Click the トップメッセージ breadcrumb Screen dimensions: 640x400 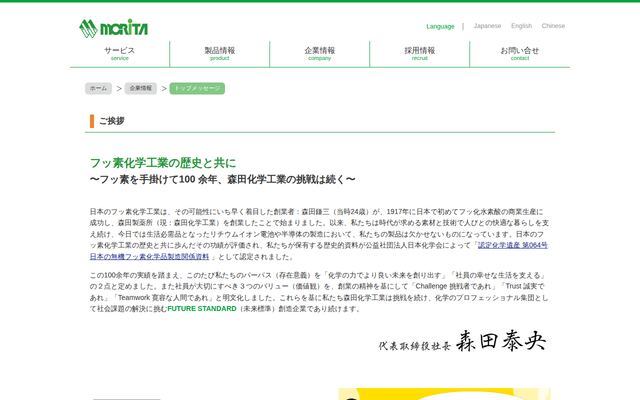197,88
